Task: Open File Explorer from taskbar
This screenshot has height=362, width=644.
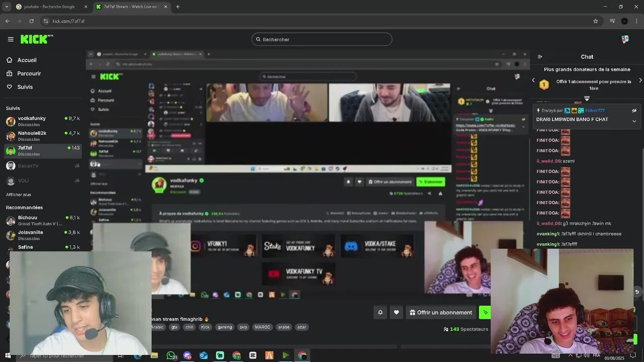Action: tap(154, 355)
